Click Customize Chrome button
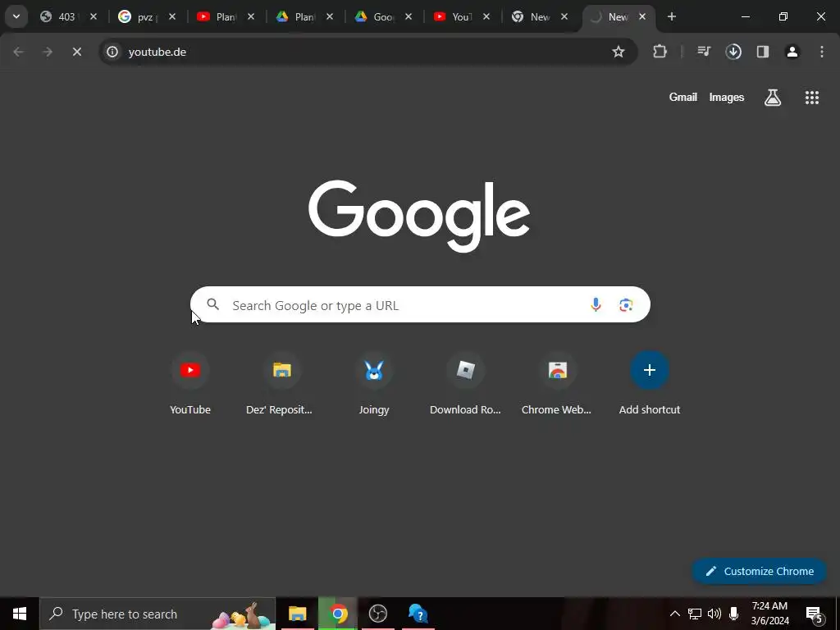 pyautogui.click(x=759, y=571)
